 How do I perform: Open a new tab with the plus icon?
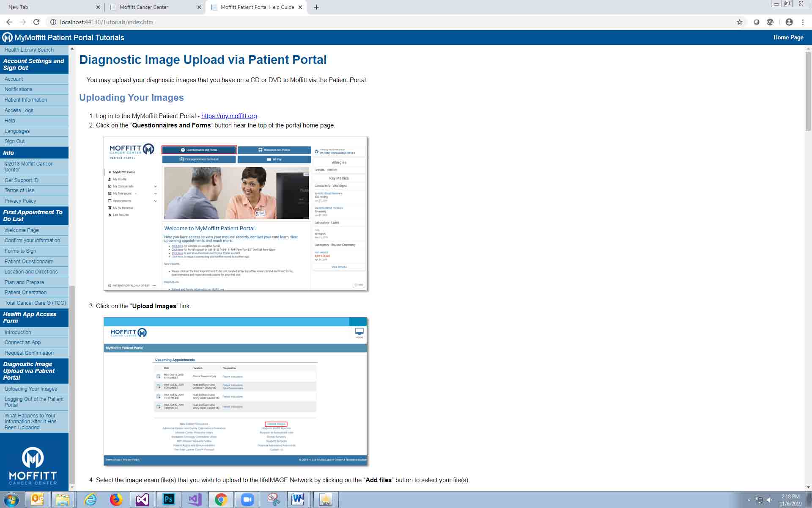tap(316, 7)
